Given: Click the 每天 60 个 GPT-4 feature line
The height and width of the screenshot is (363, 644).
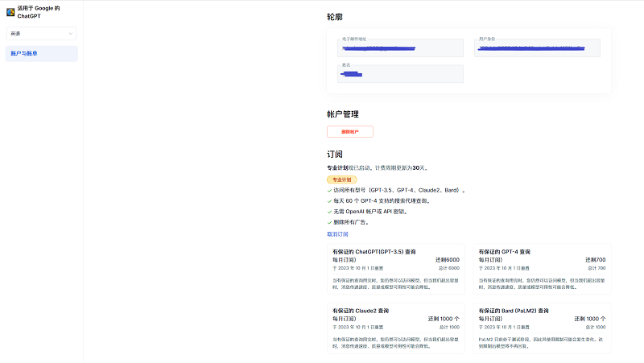Looking at the screenshot, I should pyautogui.click(x=382, y=201).
